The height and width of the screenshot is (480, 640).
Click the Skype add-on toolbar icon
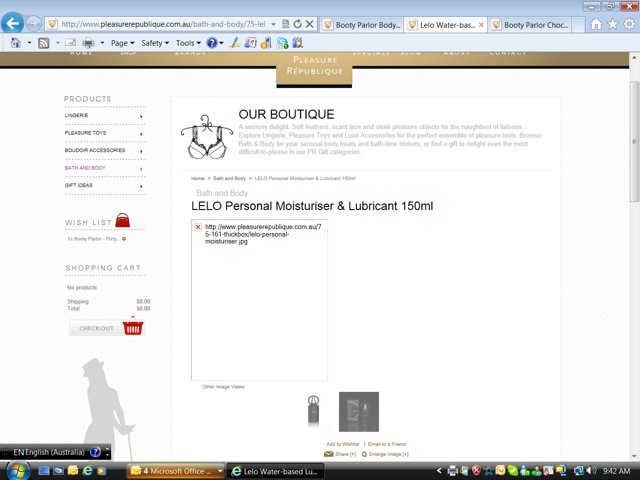[282, 42]
